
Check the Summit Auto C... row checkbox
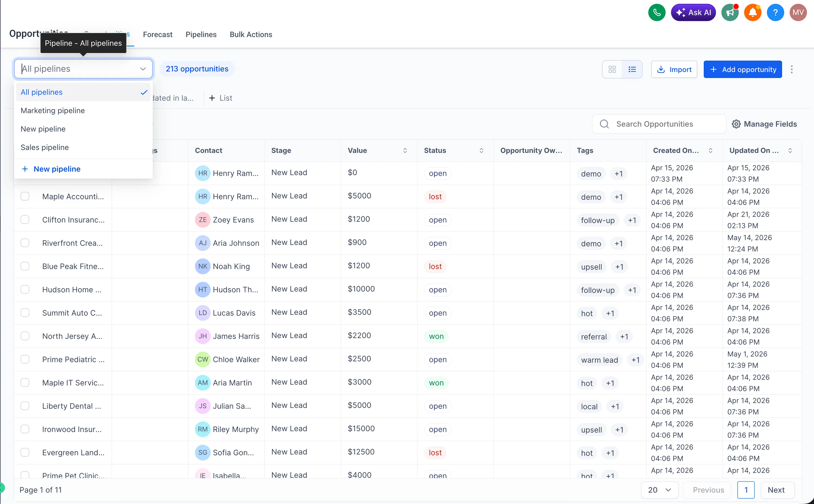(x=25, y=313)
